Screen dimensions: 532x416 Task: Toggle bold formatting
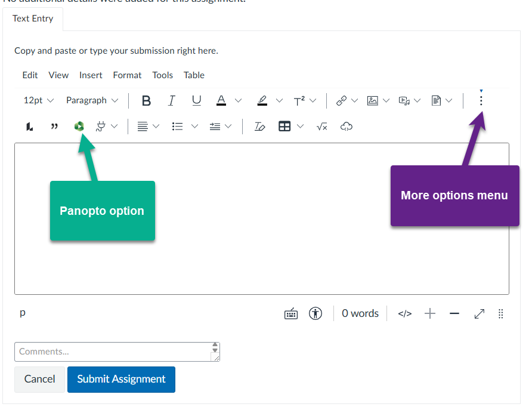(146, 100)
